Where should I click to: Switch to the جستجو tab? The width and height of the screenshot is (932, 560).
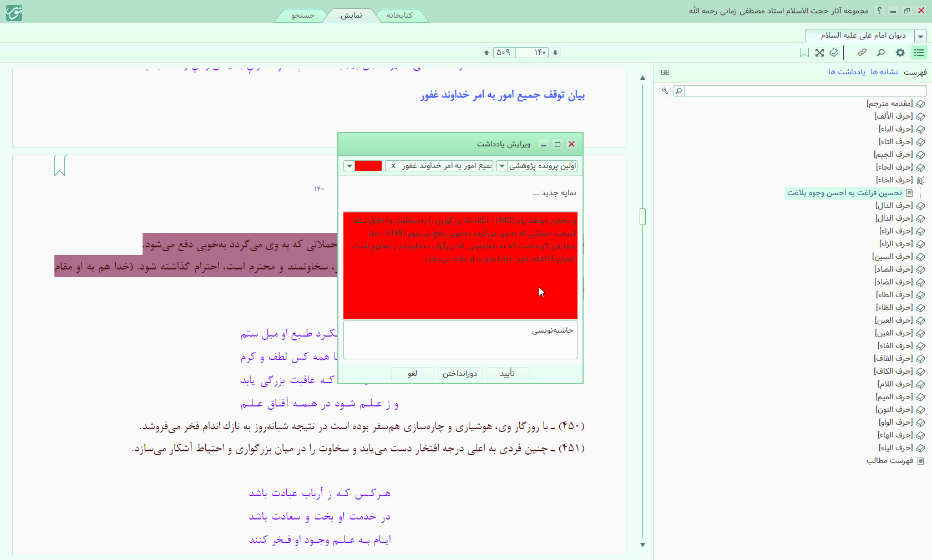303,16
